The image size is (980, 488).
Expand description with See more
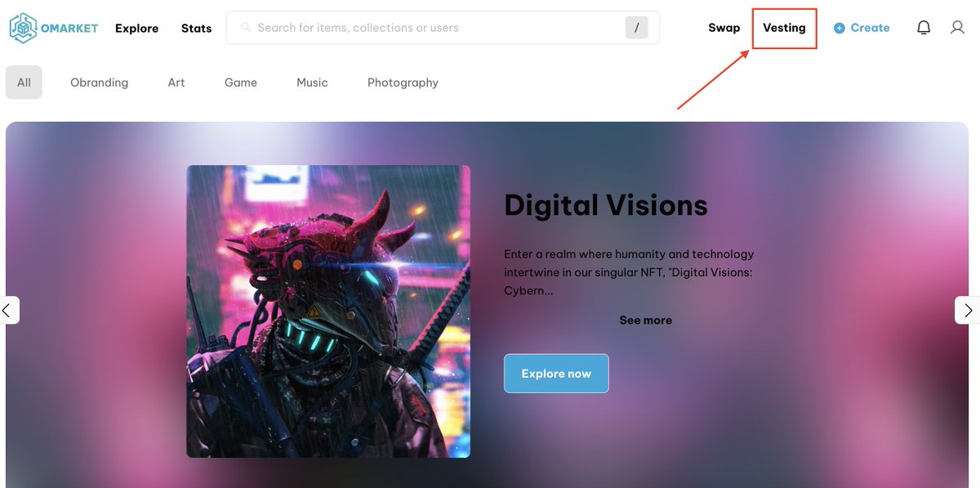point(645,320)
